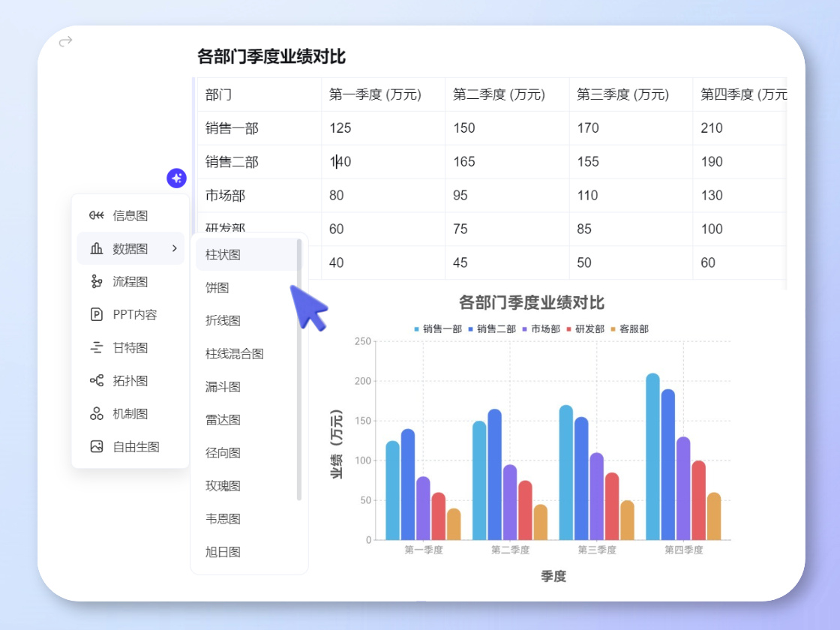Select 柱状图 from chart submenu
This screenshot has height=630, width=840.
pyautogui.click(x=223, y=255)
